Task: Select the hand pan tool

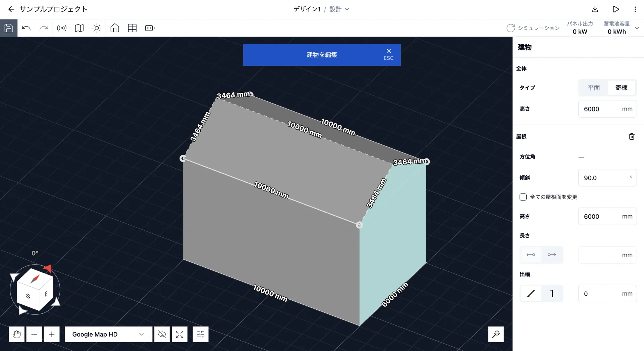Action: (x=17, y=334)
